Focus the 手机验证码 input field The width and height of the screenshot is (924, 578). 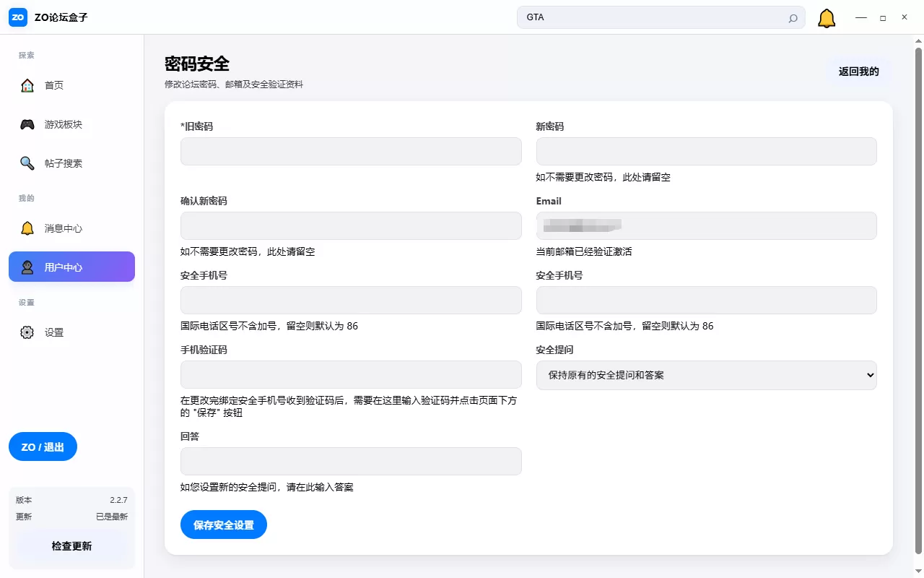pos(351,375)
